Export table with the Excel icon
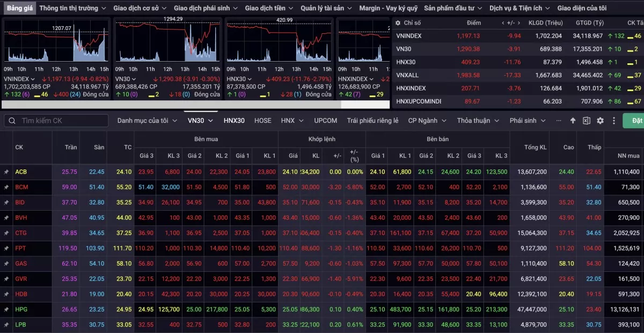Screen dimensions: 644x333 point(587,121)
